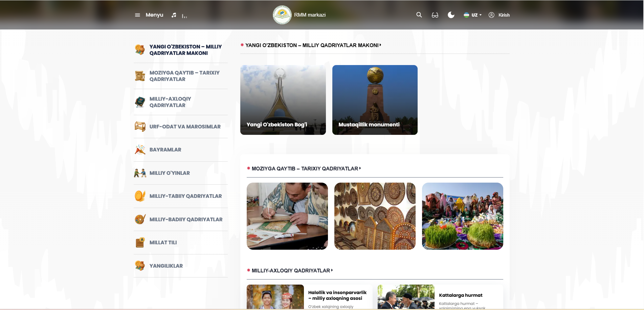Open Mustaqillik monumenti image card
The width and height of the screenshot is (644, 310).
[x=375, y=100]
